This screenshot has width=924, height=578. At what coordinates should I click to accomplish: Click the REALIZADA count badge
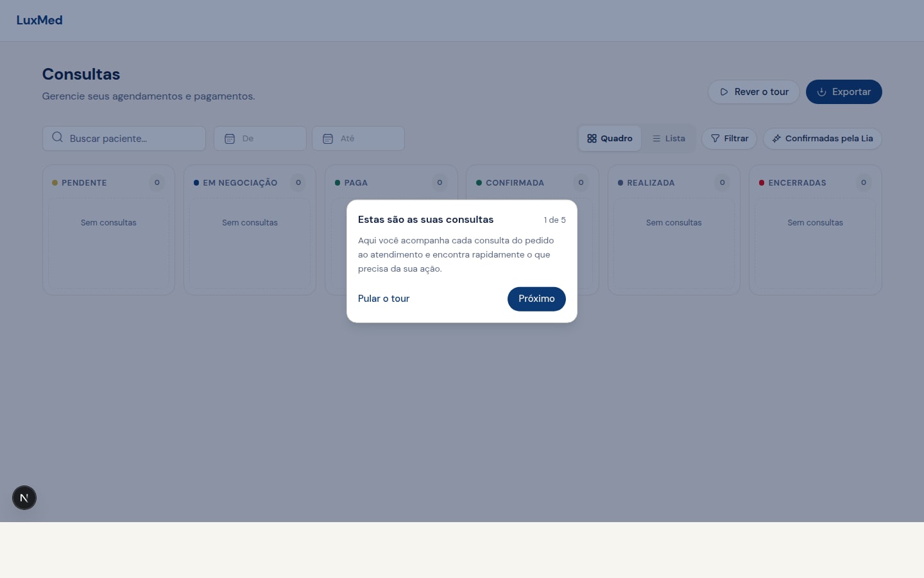point(723,183)
